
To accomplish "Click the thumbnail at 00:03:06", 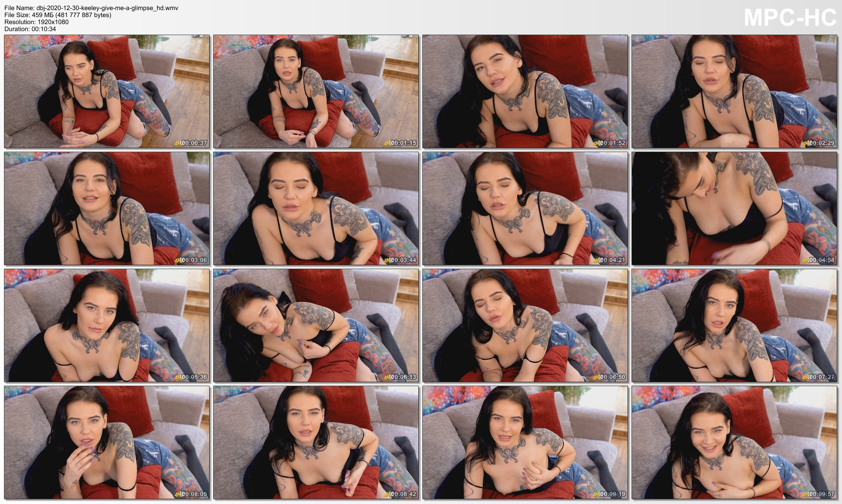I will point(107,208).
